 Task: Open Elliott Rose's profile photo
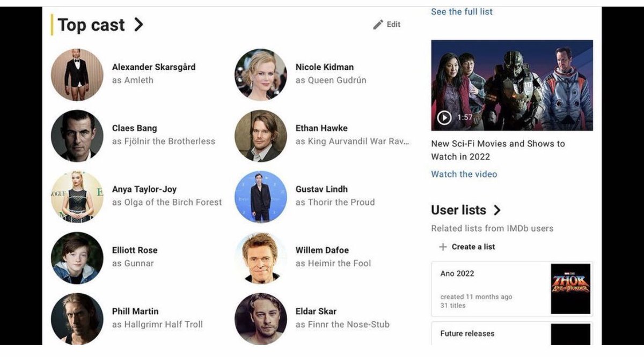pos(77,258)
